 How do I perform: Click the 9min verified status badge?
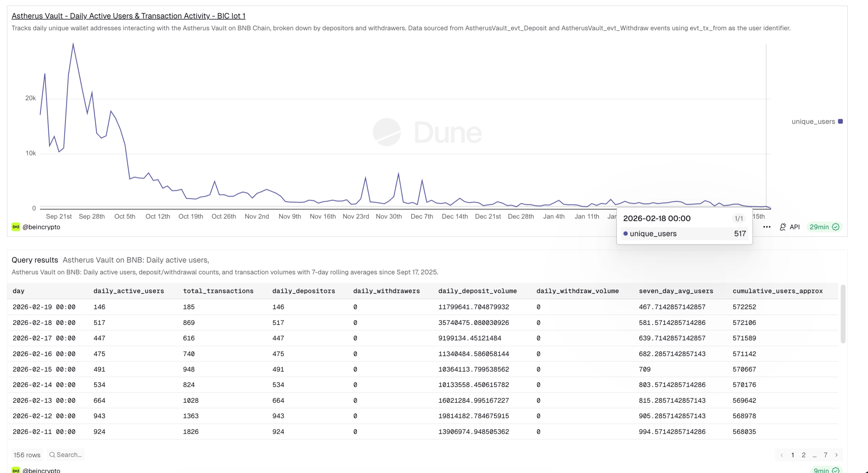(x=826, y=470)
